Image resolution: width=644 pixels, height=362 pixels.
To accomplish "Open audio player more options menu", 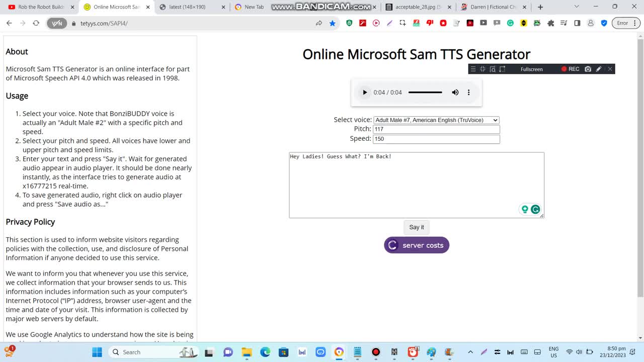I will pyautogui.click(x=468, y=93).
